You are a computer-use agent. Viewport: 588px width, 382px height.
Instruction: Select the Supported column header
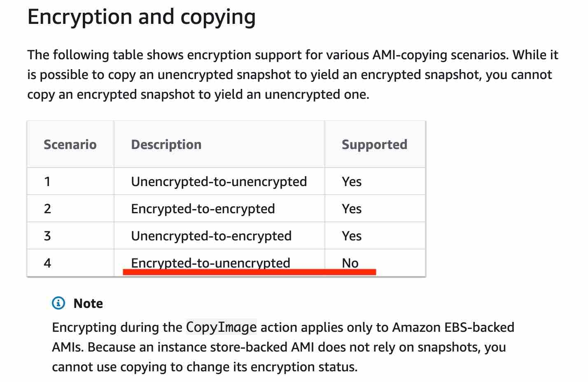pyautogui.click(x=374, y=144)
